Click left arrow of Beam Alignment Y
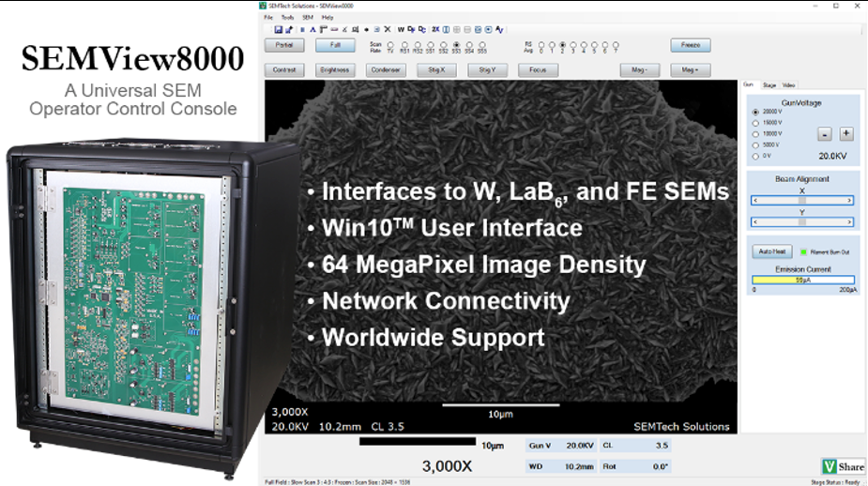The width and height of the screenshot is (868, 486). pyautogui.click(x=755, y=222)
